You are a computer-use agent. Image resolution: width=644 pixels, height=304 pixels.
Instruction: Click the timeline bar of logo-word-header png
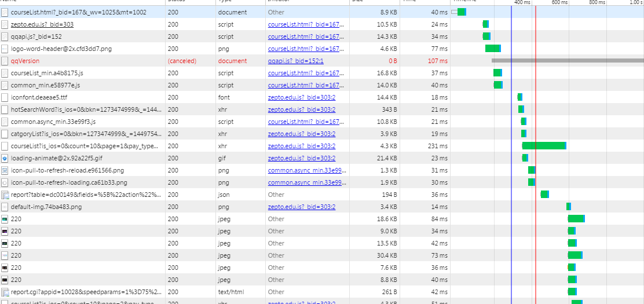tap(493, 49)
